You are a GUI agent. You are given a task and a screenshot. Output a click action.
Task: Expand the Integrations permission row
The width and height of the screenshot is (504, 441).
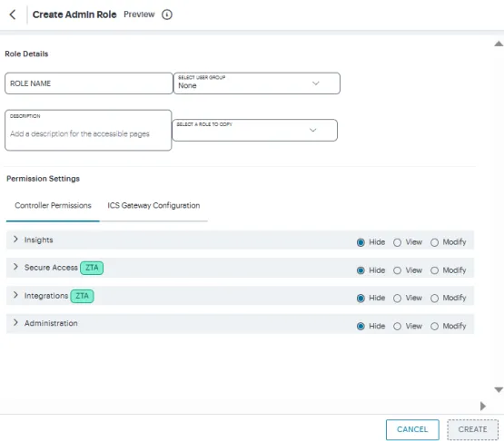click(x=15, y=295)
